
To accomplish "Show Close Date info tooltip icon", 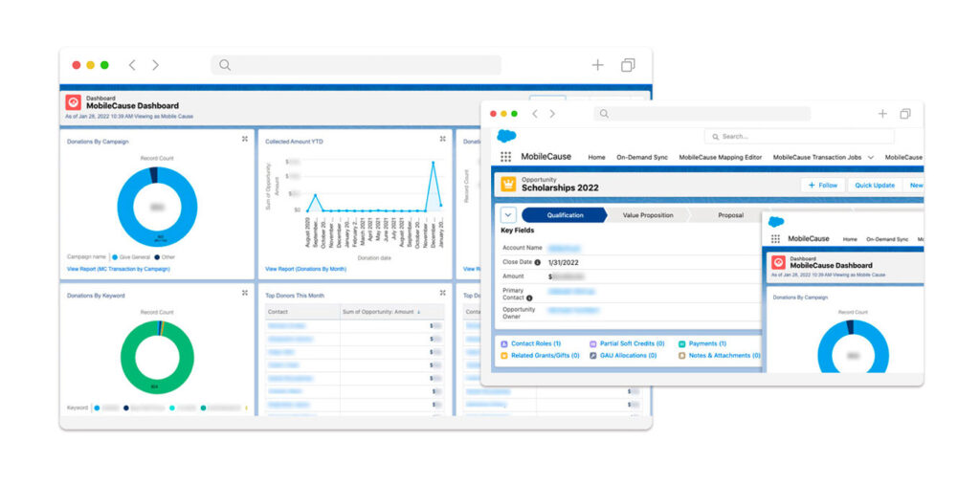I will coord(537,262).
